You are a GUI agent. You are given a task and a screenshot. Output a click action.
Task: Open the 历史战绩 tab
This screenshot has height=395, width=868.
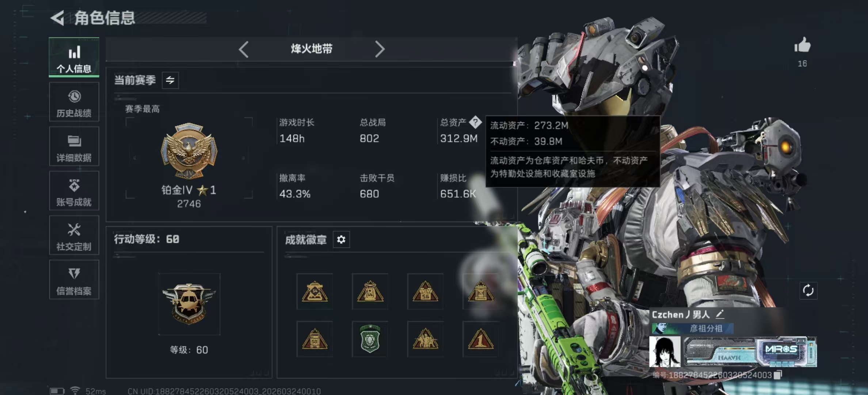74,102
